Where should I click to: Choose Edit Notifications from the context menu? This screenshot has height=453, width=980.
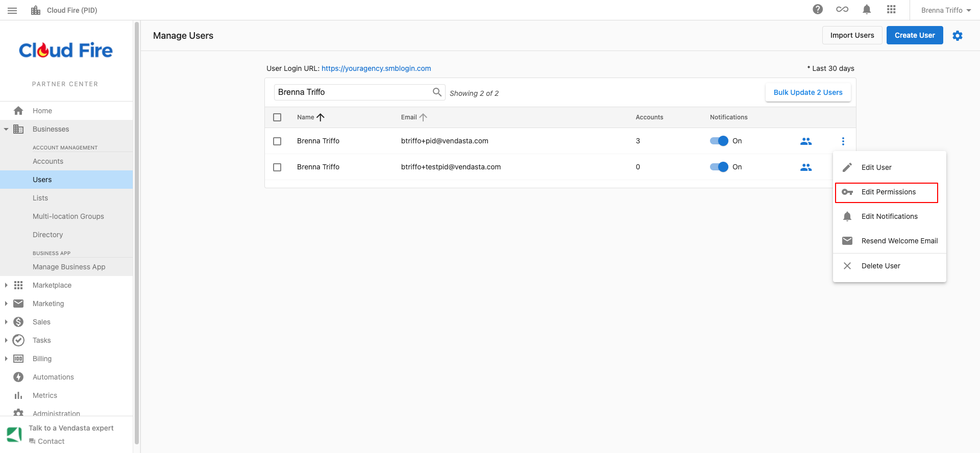(x=890, y=216)
